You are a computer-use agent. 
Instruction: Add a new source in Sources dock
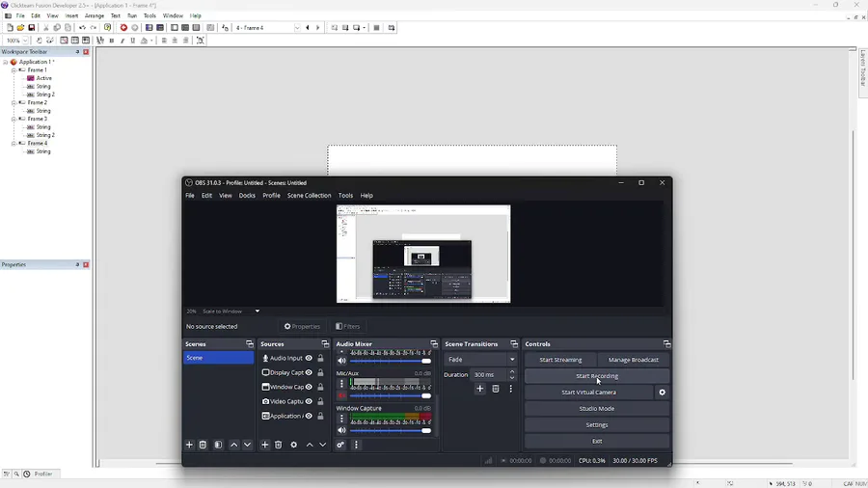264,445
